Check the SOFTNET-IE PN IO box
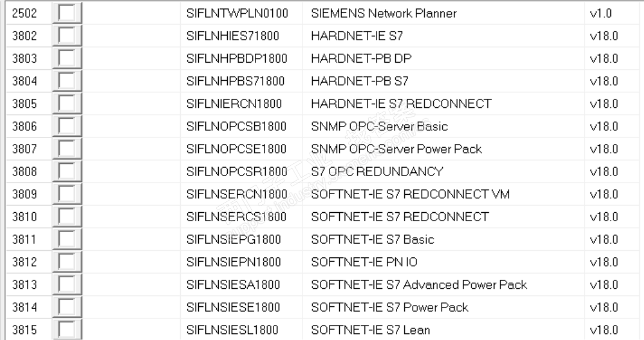644x340 pixels. coord(67,262)
